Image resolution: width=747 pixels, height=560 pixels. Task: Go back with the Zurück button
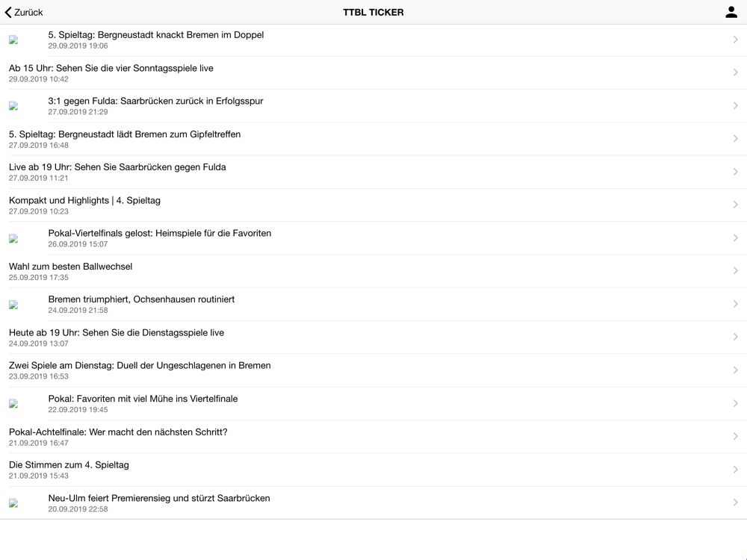point(24,13)
